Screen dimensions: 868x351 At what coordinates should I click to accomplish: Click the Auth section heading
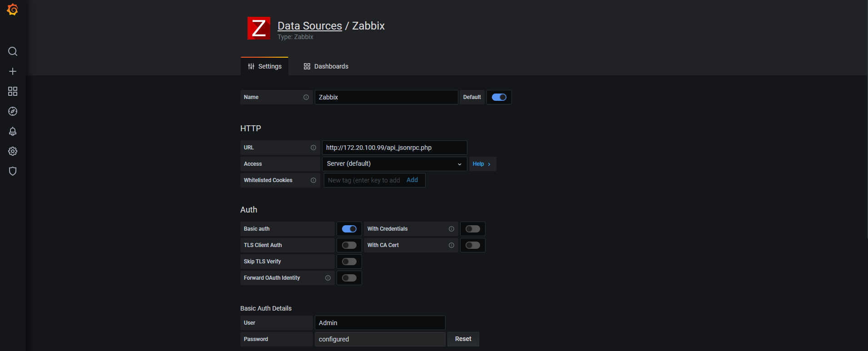point(249,210)
